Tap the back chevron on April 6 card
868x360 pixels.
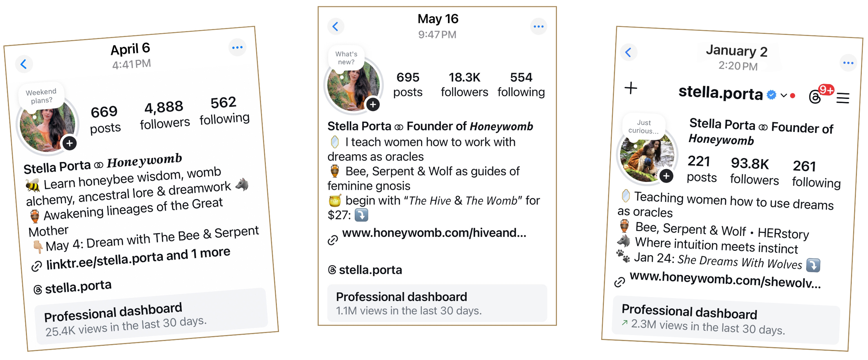[x=24, y=64]
